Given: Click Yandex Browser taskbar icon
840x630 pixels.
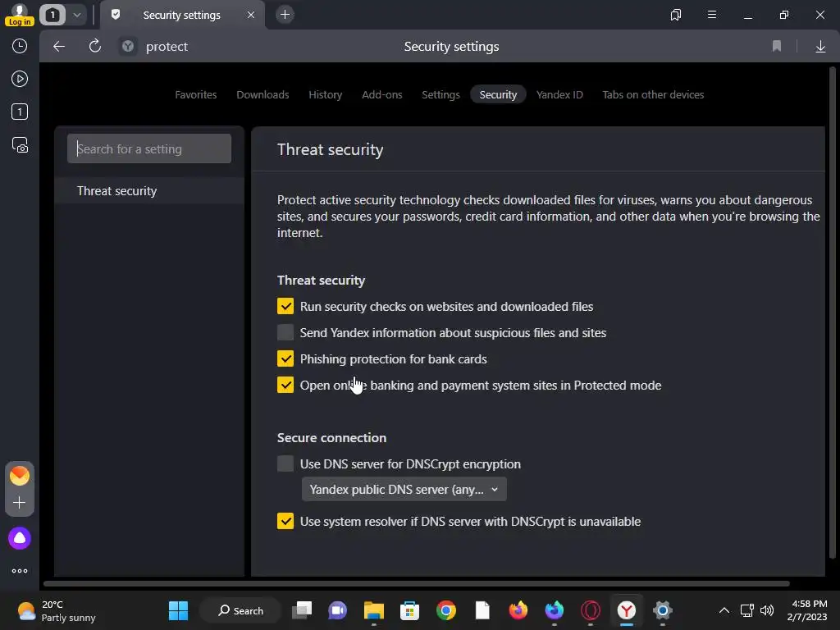Looking at the screenshot, I should point(626,610).
